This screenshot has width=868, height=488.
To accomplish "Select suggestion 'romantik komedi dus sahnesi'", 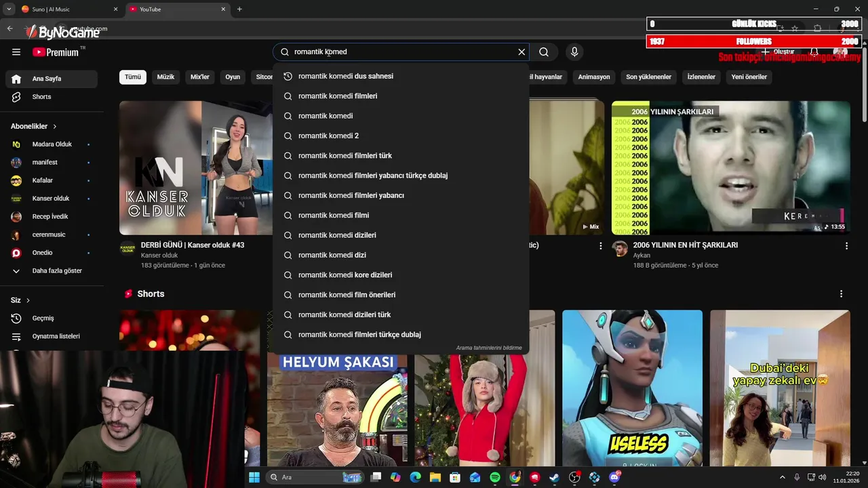I will point(401,76).
